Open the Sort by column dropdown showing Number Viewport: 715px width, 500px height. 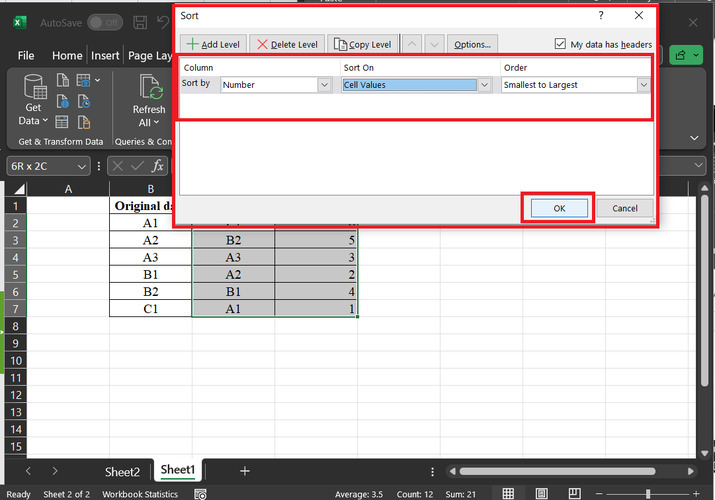324,85
